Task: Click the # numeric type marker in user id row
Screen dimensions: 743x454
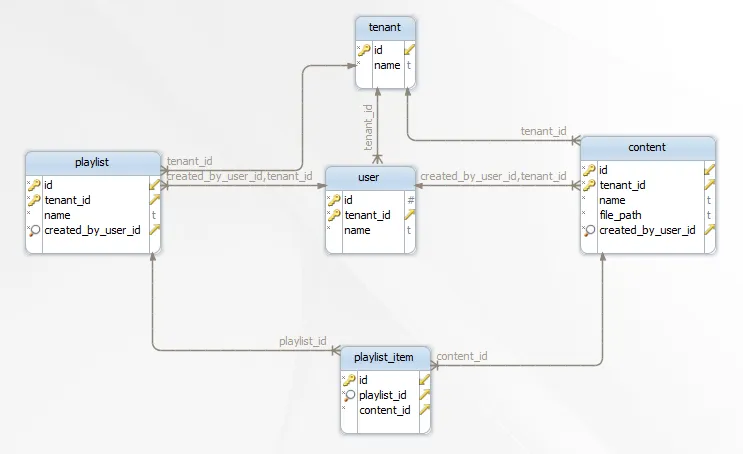Action: pos(410,200)
